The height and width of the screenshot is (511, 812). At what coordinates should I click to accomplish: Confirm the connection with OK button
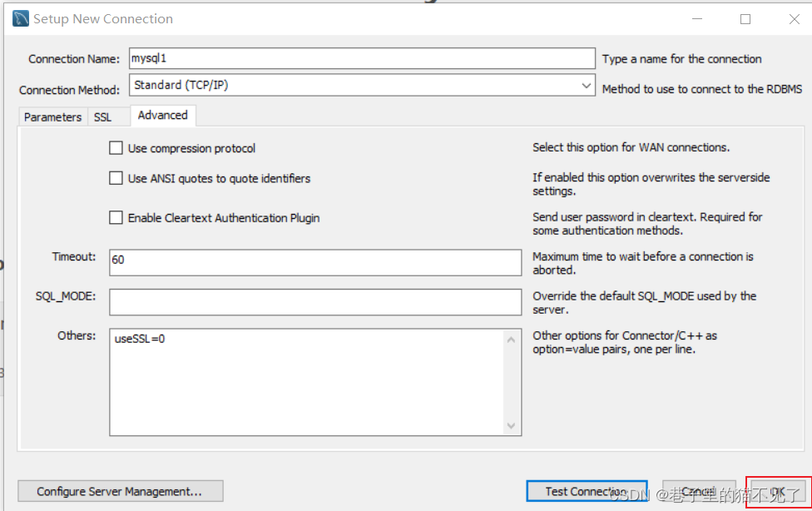click(778, 491)
